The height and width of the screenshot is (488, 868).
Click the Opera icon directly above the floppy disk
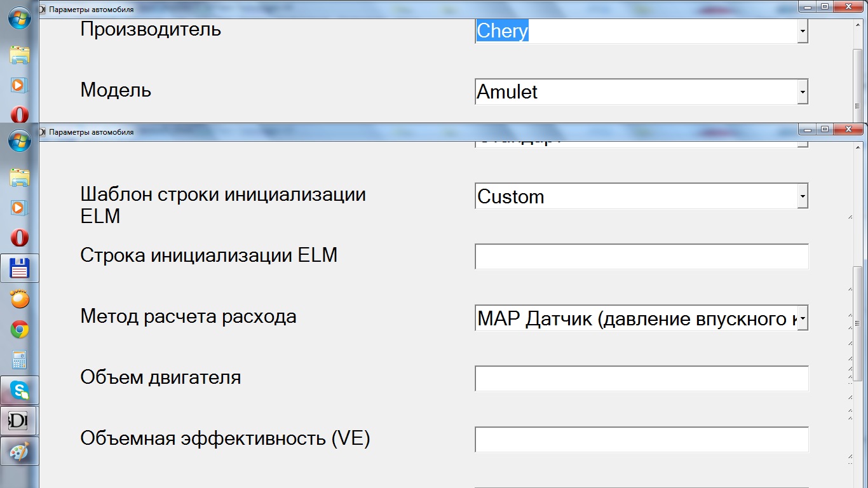point(20,238)
